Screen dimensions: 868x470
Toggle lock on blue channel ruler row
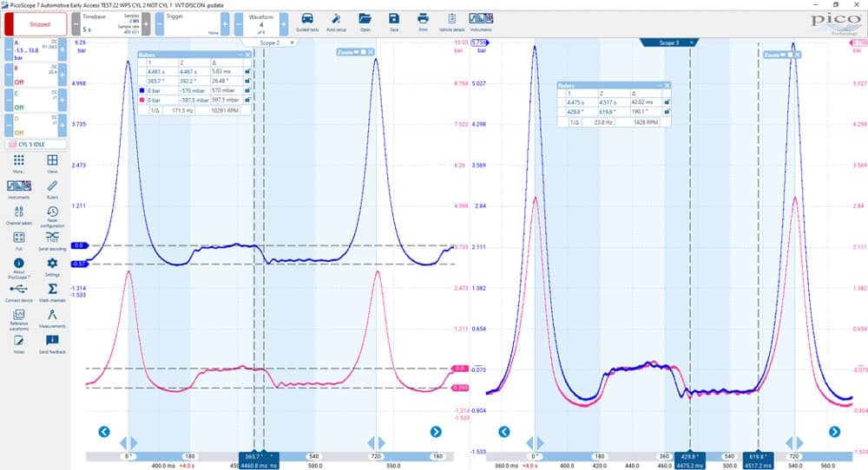247,91
